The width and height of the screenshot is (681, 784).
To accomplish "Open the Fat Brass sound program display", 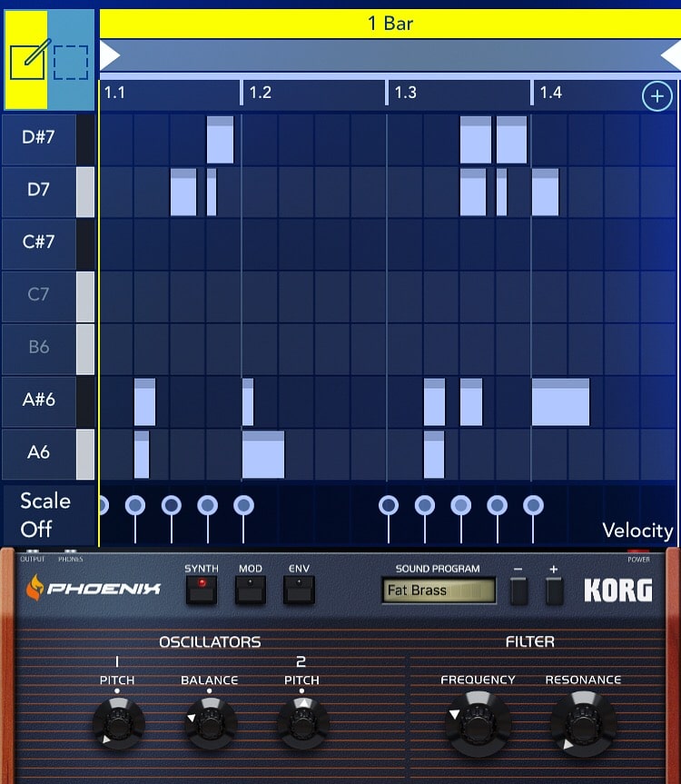I will [439, 590].
